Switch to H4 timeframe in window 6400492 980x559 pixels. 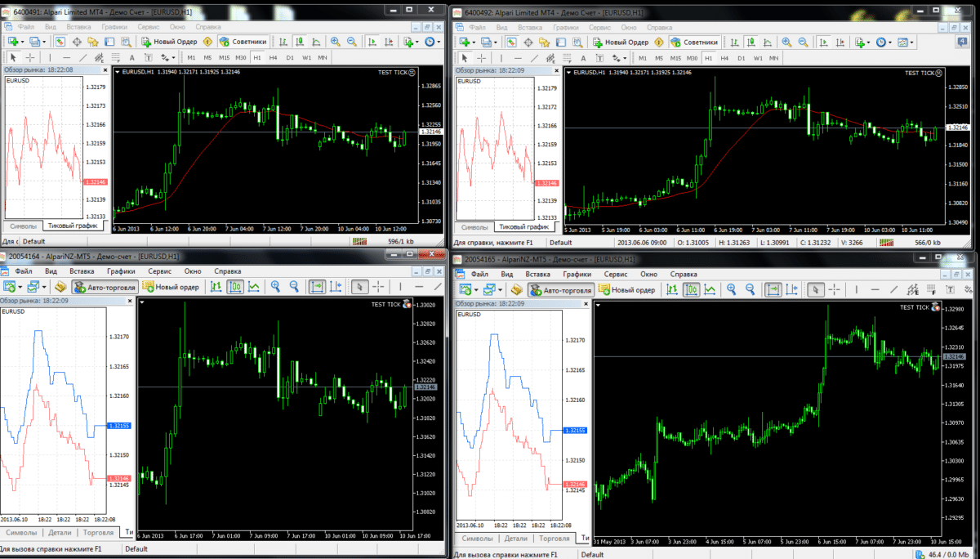click(724, 58)
